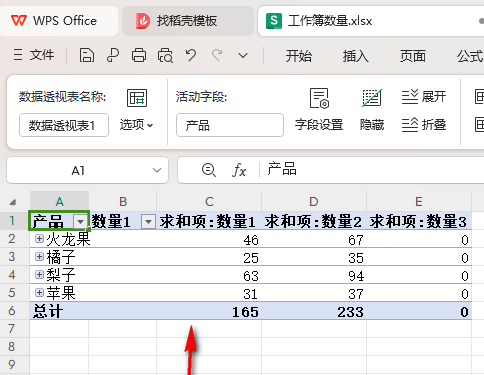The image size is (484, 375).
Task: Open the 文件 menu
Action: (34, 55)
